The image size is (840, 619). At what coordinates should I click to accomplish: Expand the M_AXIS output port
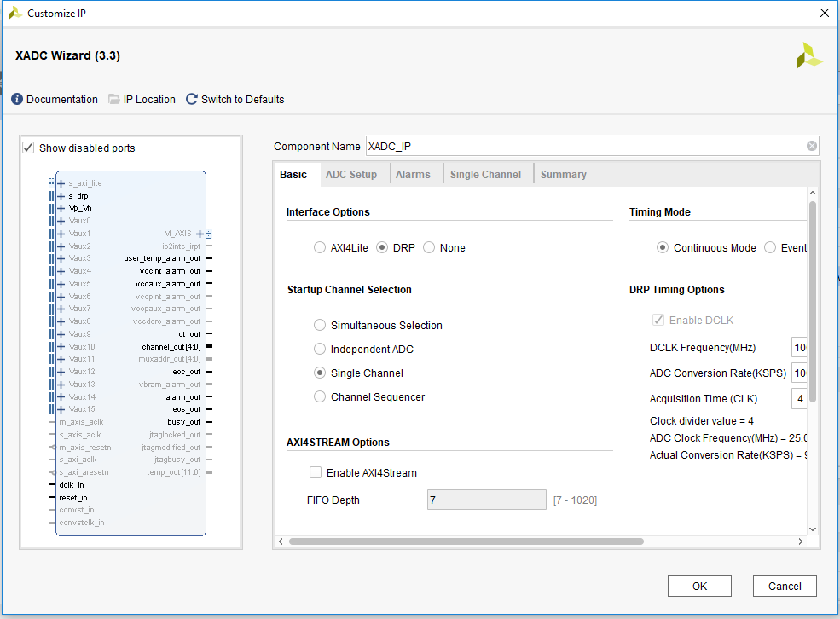[x=200, y=234]
